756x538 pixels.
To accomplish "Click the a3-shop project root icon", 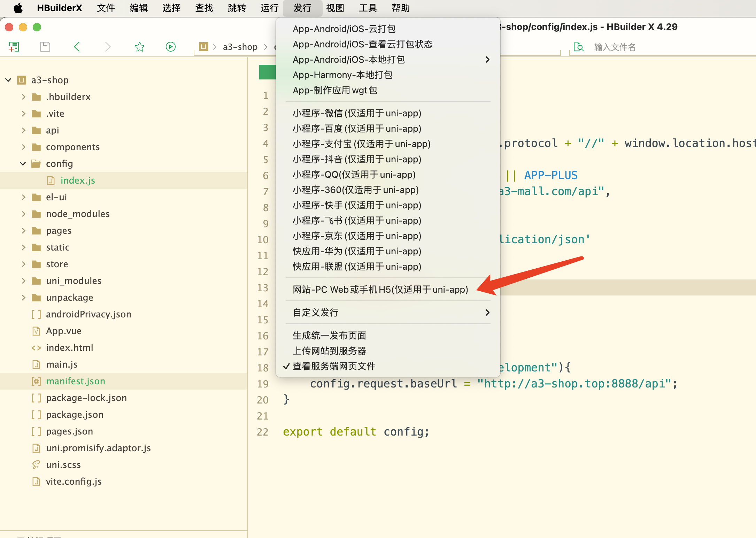I will (22, 80).
